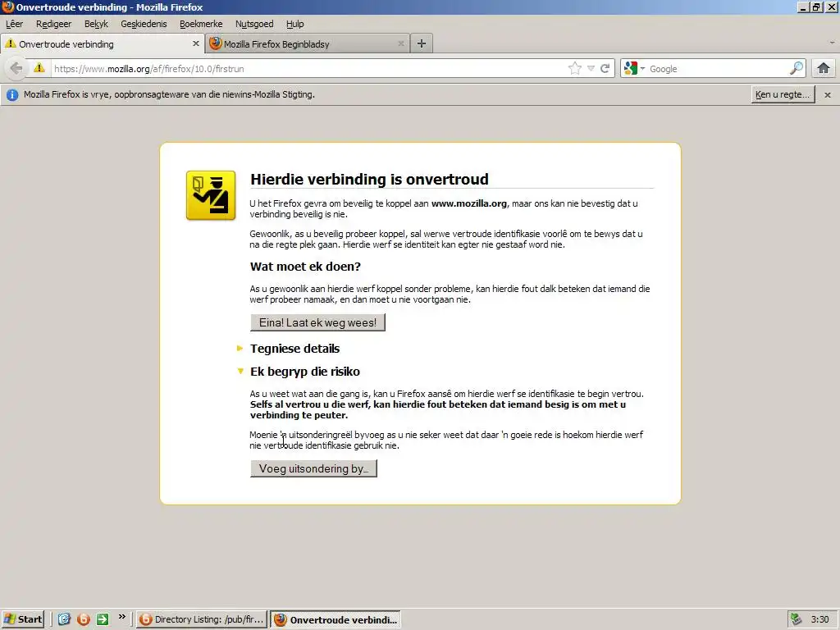840x630 pixels.
Task: Click the search magnifier icon
Action: [x=797, y=68]
